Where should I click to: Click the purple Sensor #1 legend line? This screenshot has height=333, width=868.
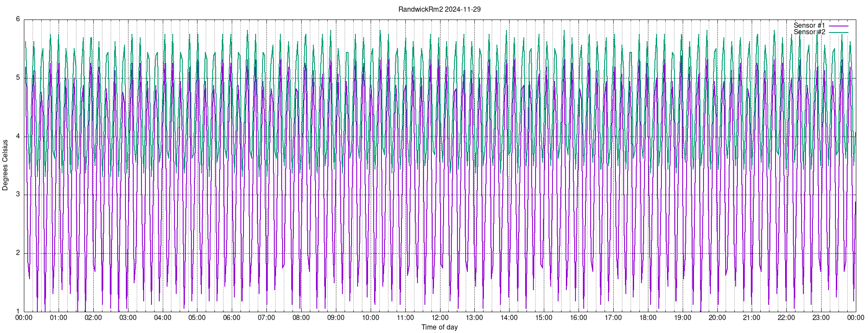(x=838, y=26)
